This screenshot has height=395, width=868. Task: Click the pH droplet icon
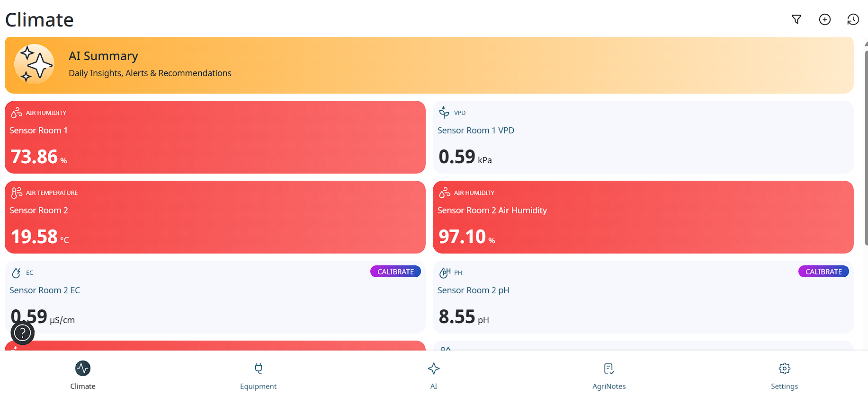coord(445,272)
